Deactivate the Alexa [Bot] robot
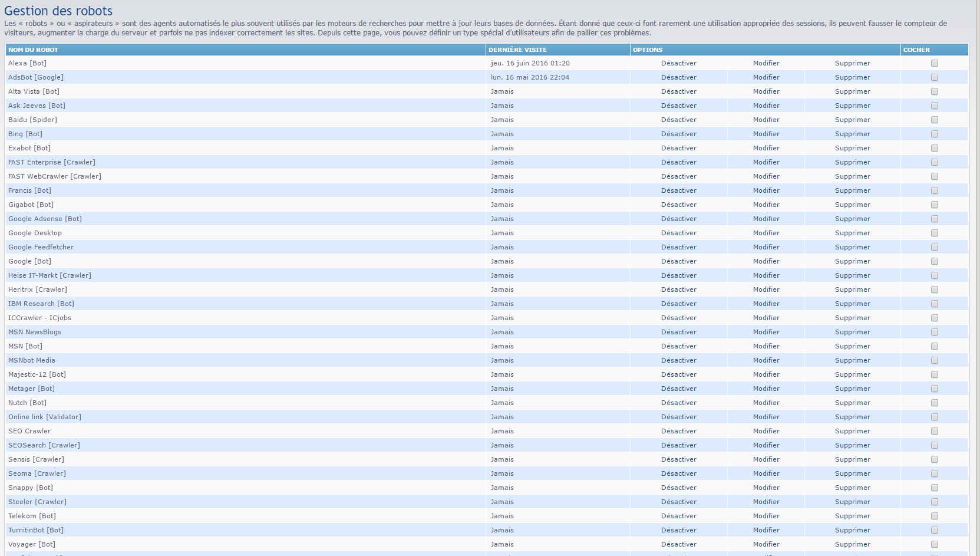This screenshot has height=556, width=980. click(x=679, y=63)
